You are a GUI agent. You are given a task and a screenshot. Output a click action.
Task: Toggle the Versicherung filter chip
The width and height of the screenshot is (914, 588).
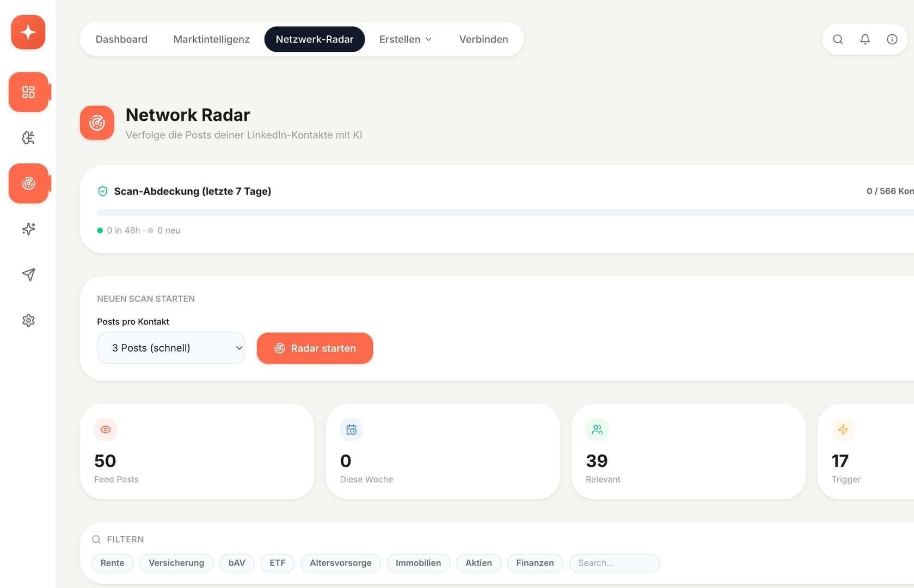click(x=176, y=563)
